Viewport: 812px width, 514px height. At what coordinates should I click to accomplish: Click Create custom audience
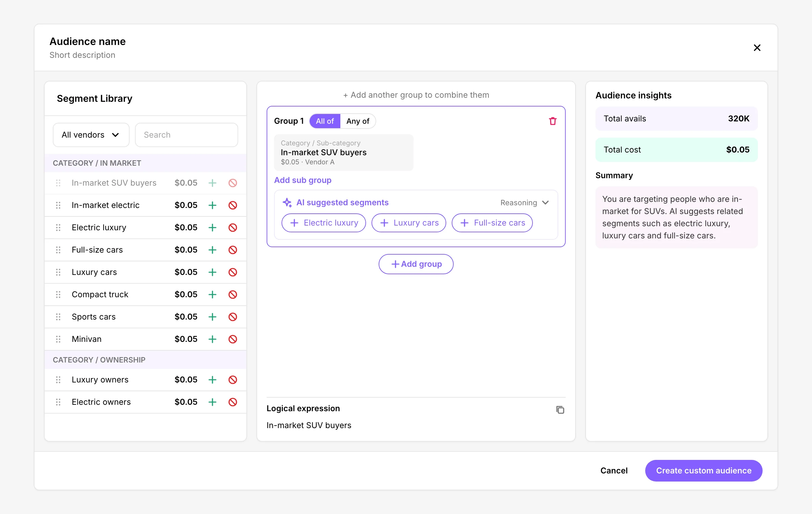click(704, 471)
